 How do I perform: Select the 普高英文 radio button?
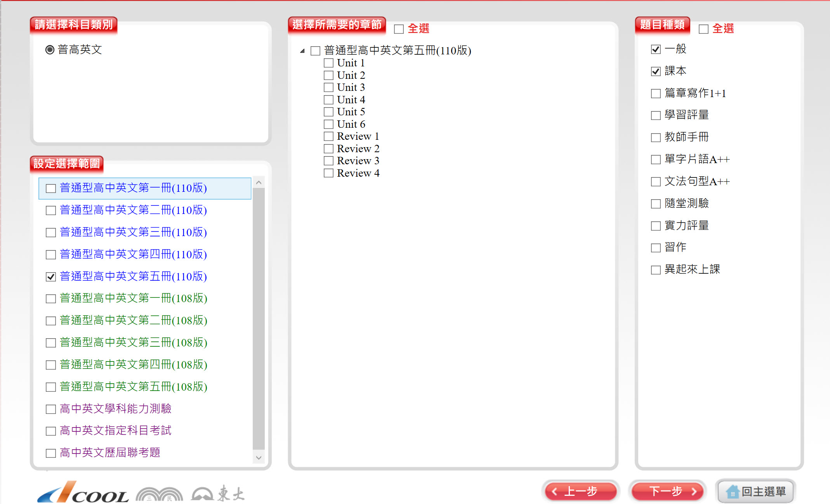[50, 50]
